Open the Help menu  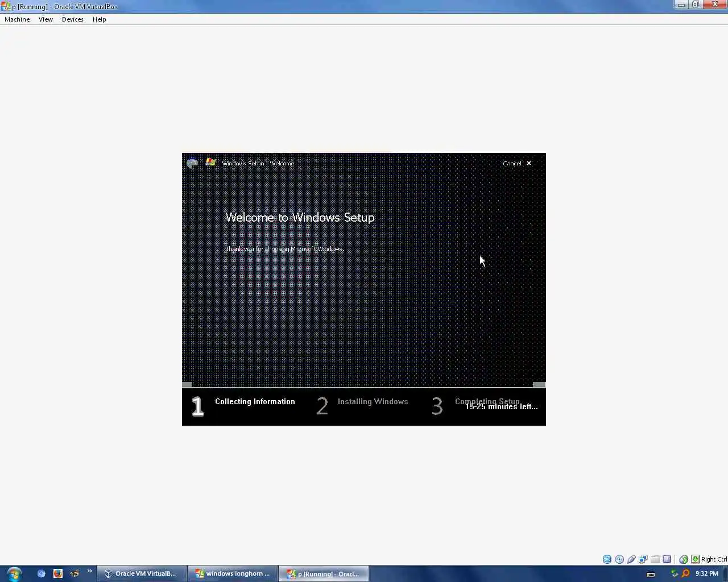(x=100, y=19)
